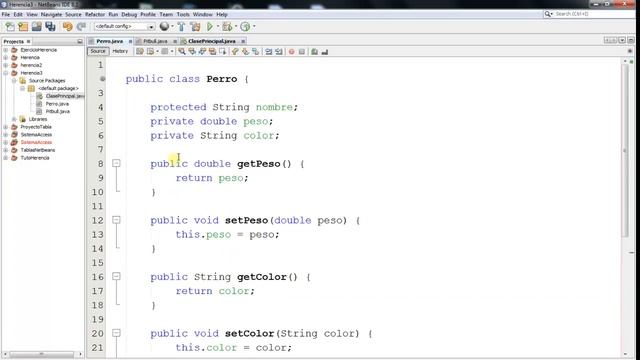The width and height of the screenshot is (640, 360).
Task: Click the editor vertical scrollbar
Action: click(x=625, y=151)
